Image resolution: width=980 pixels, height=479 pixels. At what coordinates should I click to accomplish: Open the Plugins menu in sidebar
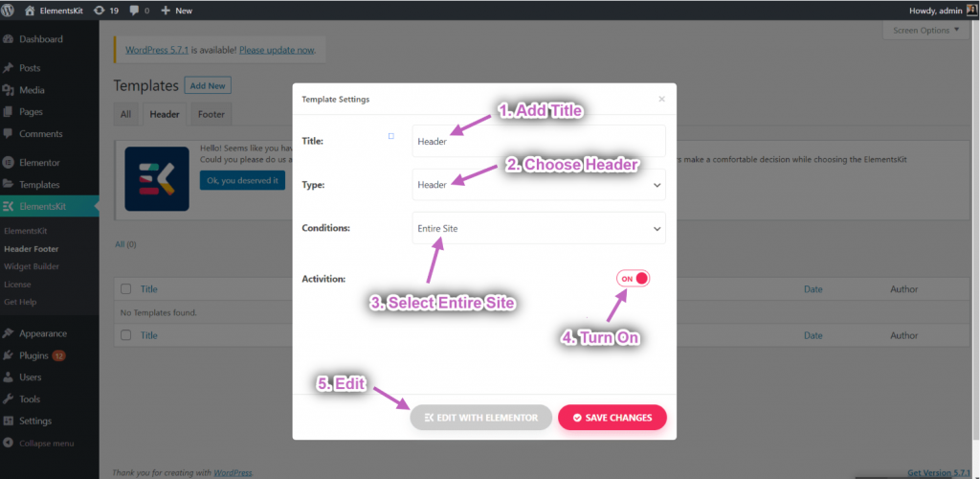(33, 355)
